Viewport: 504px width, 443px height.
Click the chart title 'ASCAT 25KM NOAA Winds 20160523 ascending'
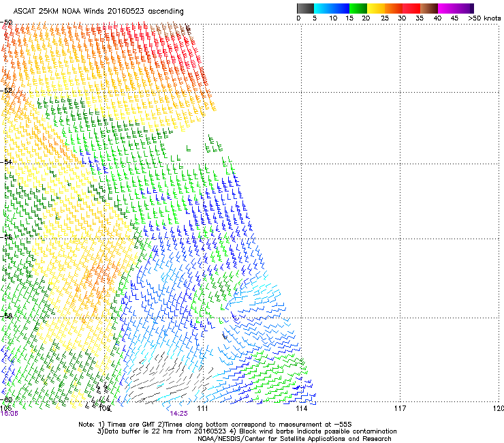98,12
